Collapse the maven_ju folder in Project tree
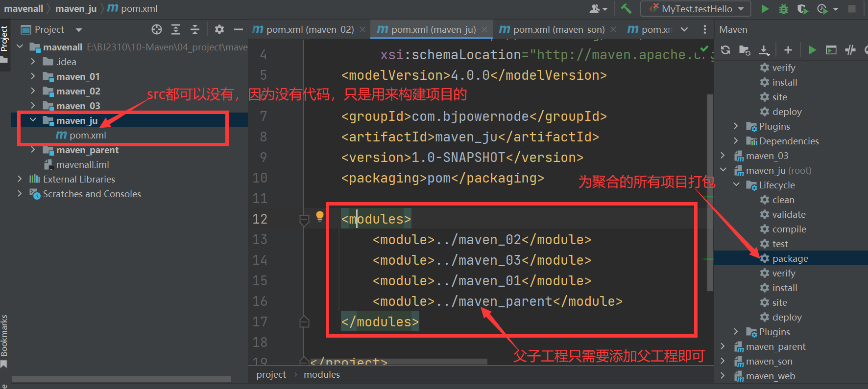Viewport: 868px width, 389px height. [x=33, y=120]
